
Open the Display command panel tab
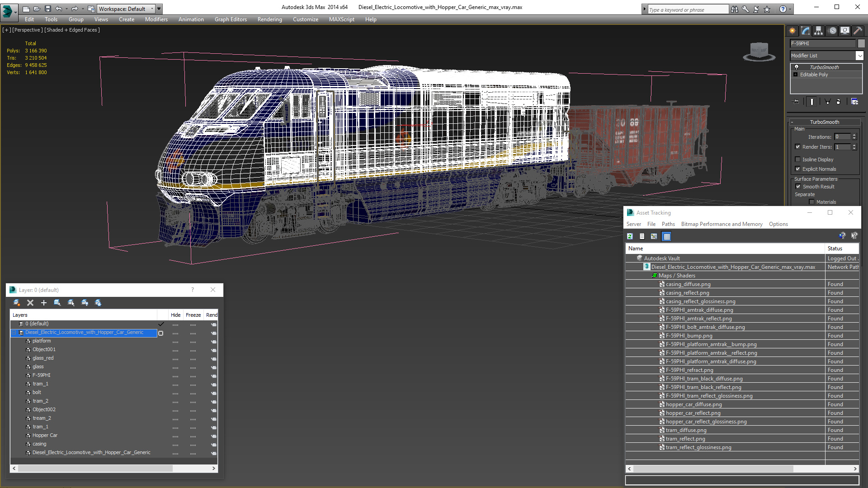pos(845,31)
